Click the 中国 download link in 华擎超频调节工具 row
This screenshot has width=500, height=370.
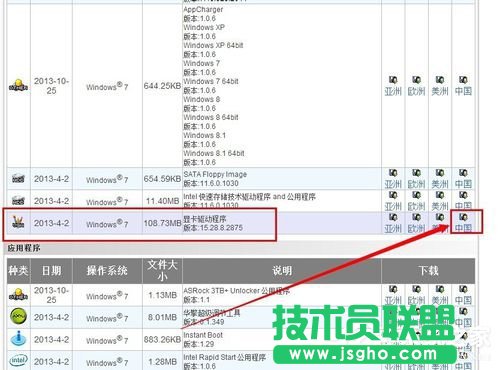pos(463,323)
